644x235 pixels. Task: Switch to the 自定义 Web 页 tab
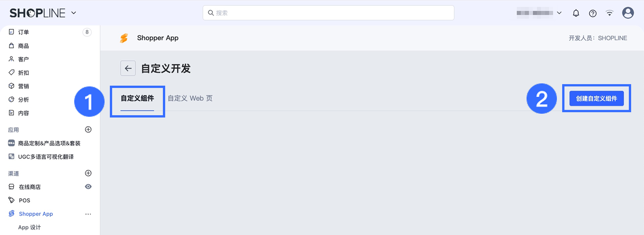coord(190,99)
